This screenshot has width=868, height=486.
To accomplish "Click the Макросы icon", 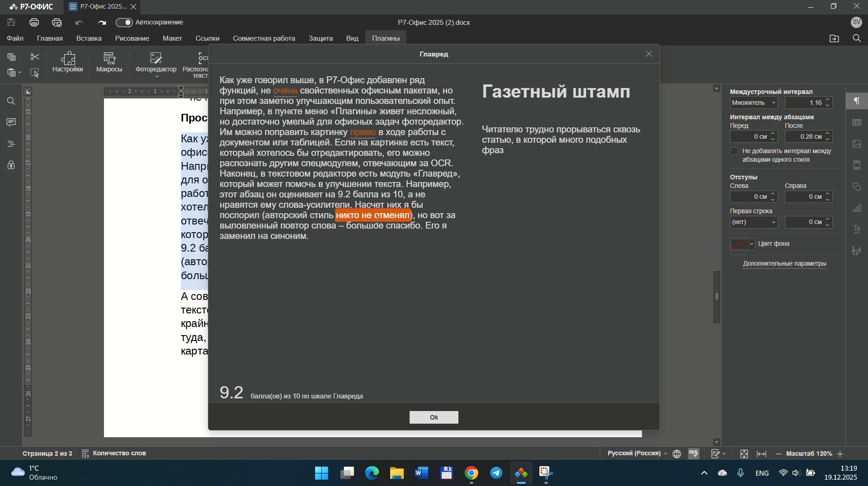I will point(109,63).
